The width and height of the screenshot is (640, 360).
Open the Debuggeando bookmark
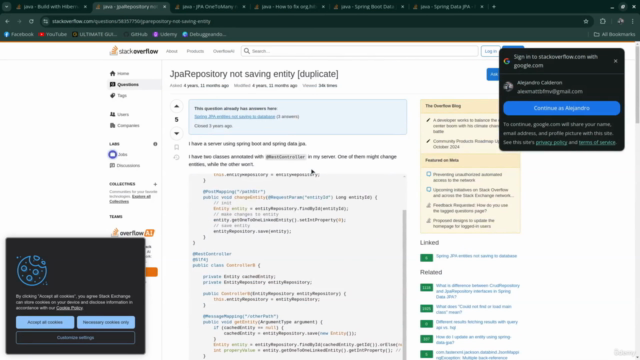(204, 34)
